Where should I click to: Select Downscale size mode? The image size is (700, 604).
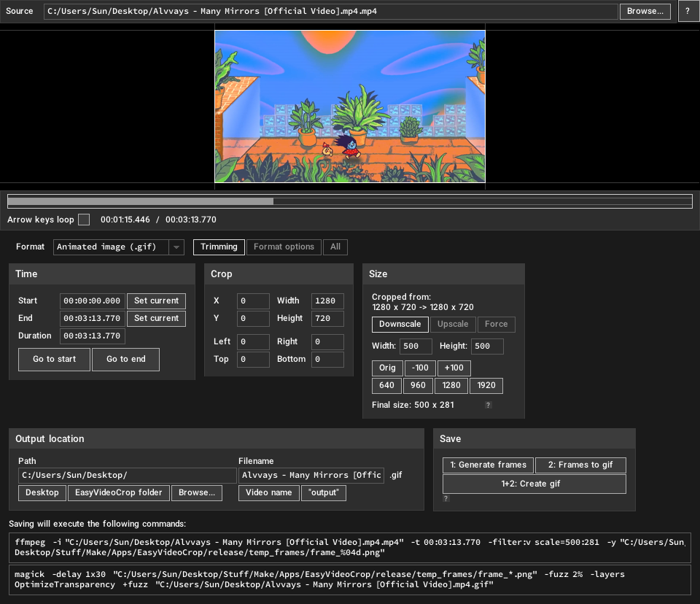400,325
